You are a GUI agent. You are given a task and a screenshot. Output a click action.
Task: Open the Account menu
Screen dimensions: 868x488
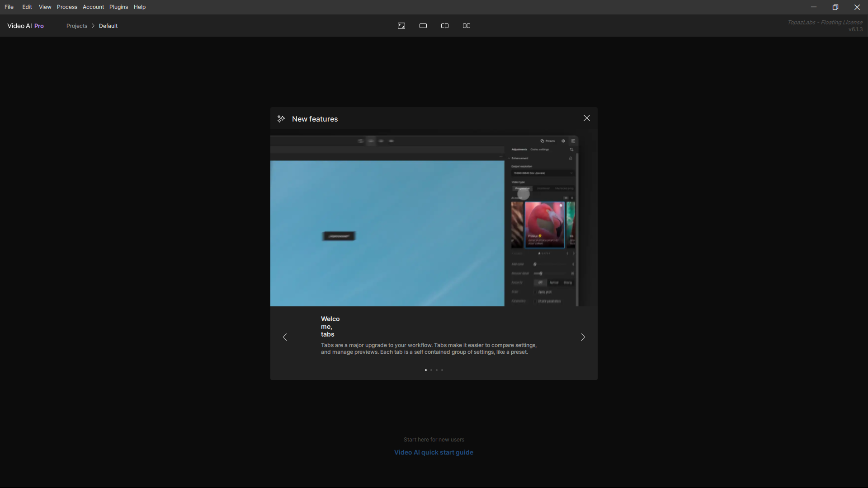[93, 7]
